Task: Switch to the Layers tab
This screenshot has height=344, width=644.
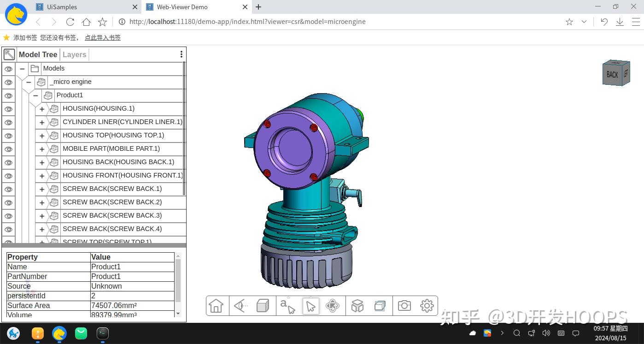Action: tap(74, 54)
